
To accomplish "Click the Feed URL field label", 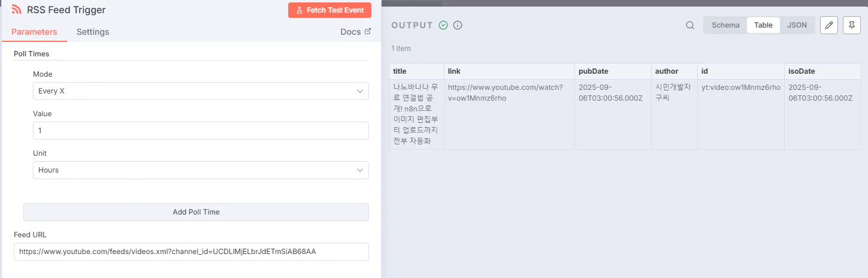I will coord(29,235).
